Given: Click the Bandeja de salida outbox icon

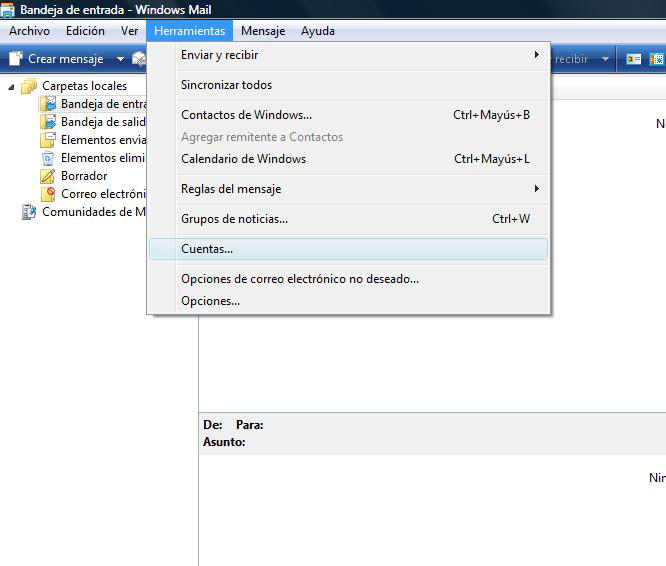Looking at the screenshot, I should point(48,122).
